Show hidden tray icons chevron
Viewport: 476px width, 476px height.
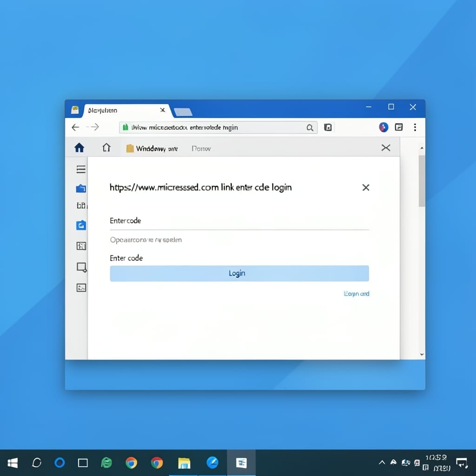[382, 463]
